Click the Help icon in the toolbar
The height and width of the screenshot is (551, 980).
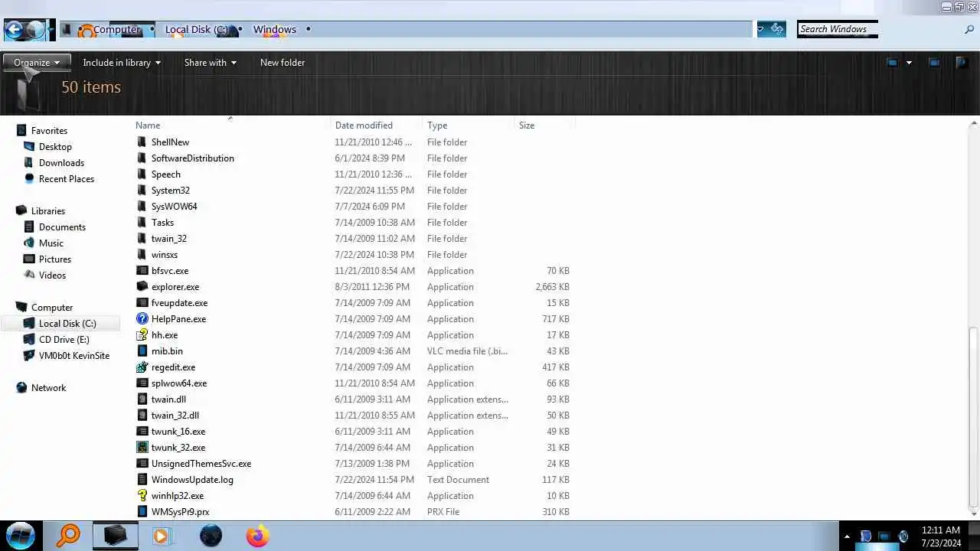(x=962, y=63)
